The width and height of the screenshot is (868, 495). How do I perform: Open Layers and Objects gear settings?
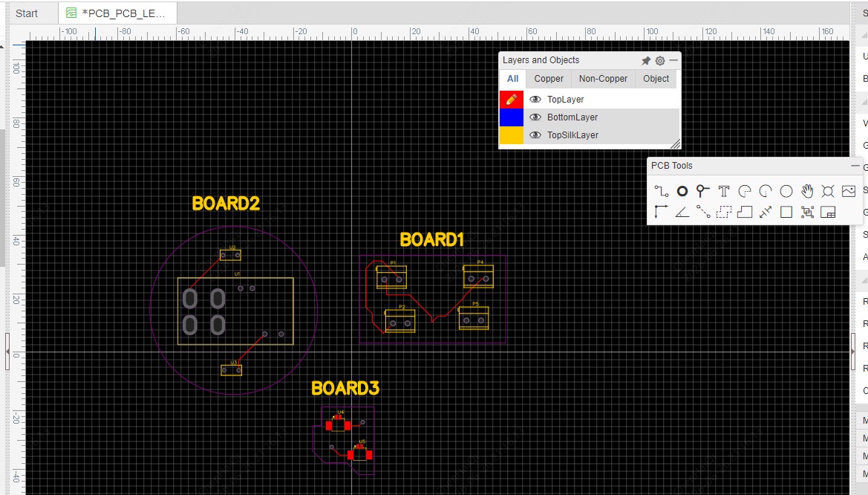tap(660, 61)
